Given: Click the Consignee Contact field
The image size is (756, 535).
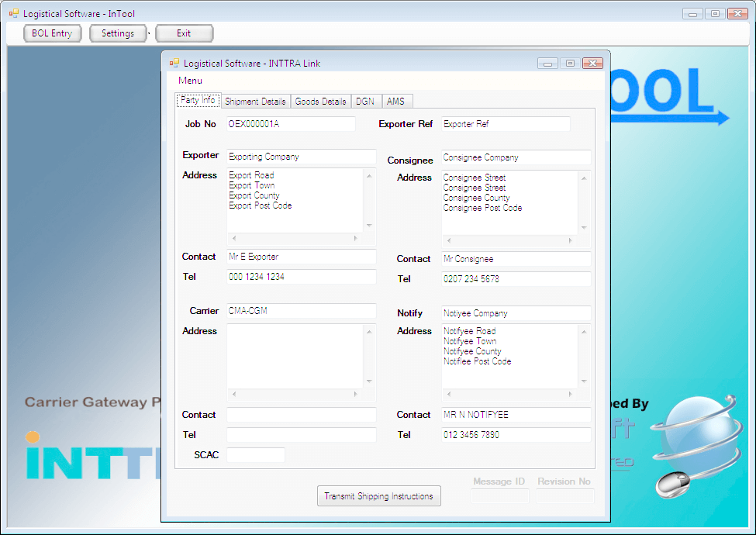Looking at the screenshot, I should pyautogui.click(x=516, y=259).
